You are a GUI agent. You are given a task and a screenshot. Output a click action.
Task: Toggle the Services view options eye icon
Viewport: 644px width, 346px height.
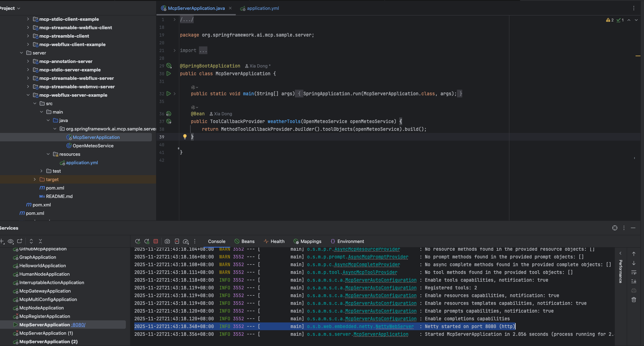point(11,241)
